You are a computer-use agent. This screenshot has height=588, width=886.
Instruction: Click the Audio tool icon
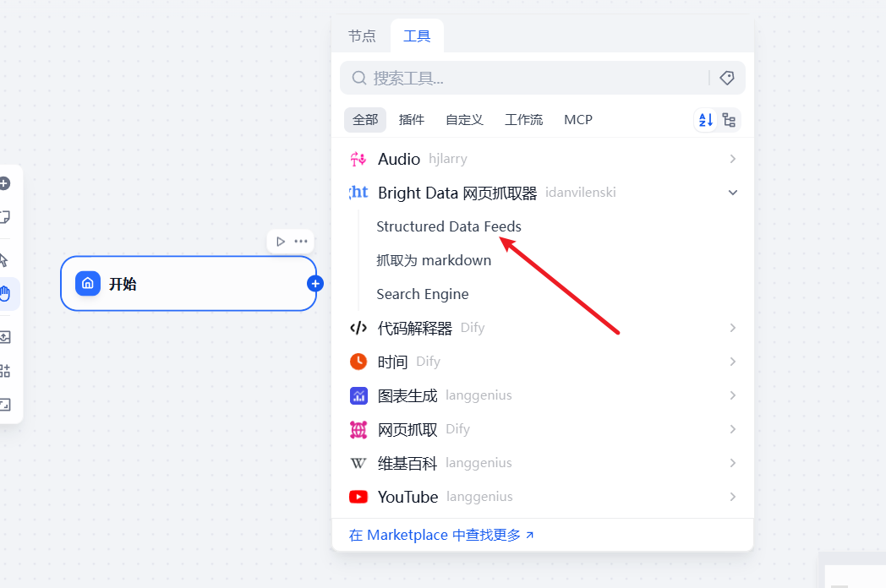pos(358,160)
